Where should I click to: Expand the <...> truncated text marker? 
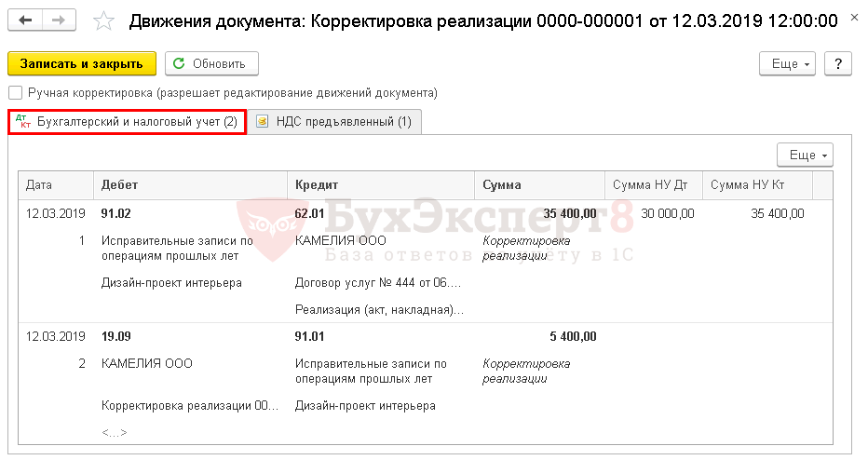pyautogui.click(x=114, y=432)
